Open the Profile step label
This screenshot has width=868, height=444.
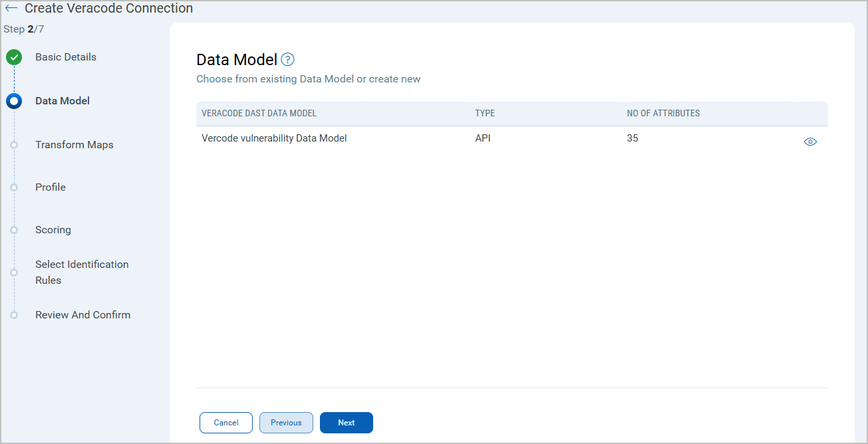(x=51, y=187)
